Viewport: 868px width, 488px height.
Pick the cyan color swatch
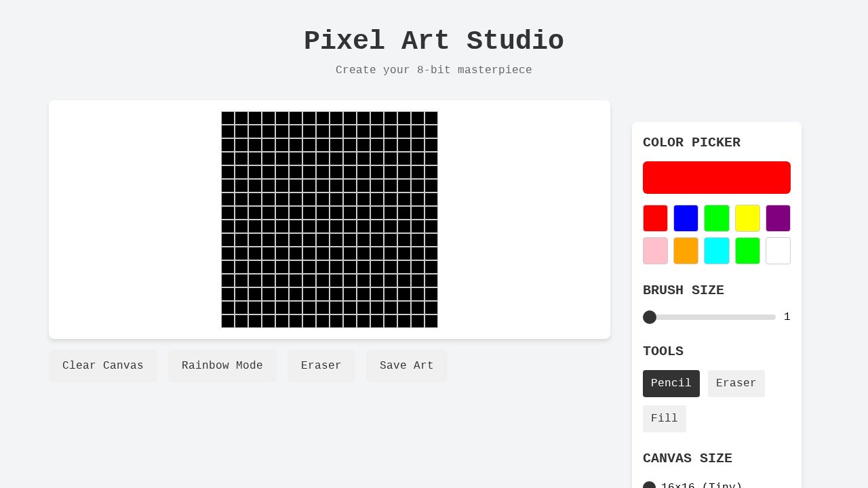coord(716,251)
